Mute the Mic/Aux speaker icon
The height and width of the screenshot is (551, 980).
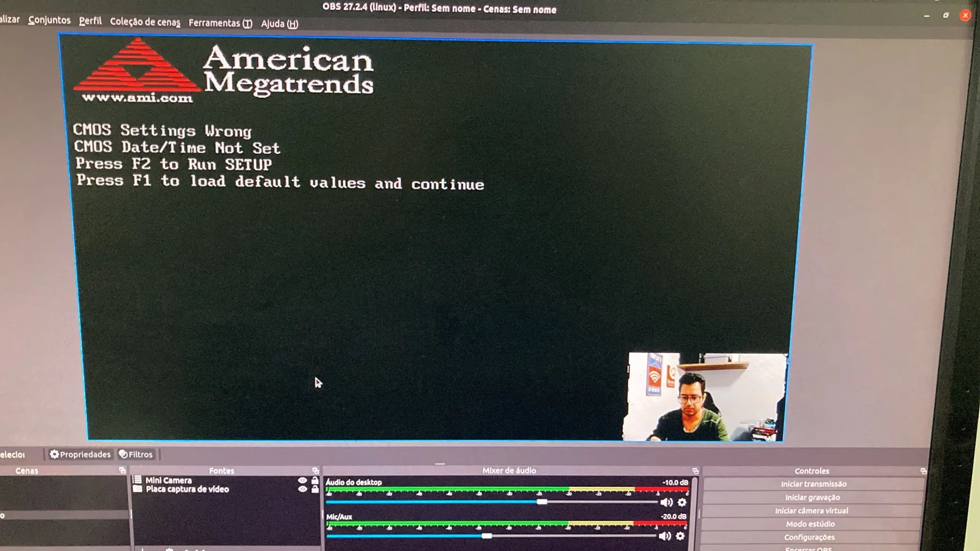664,536
